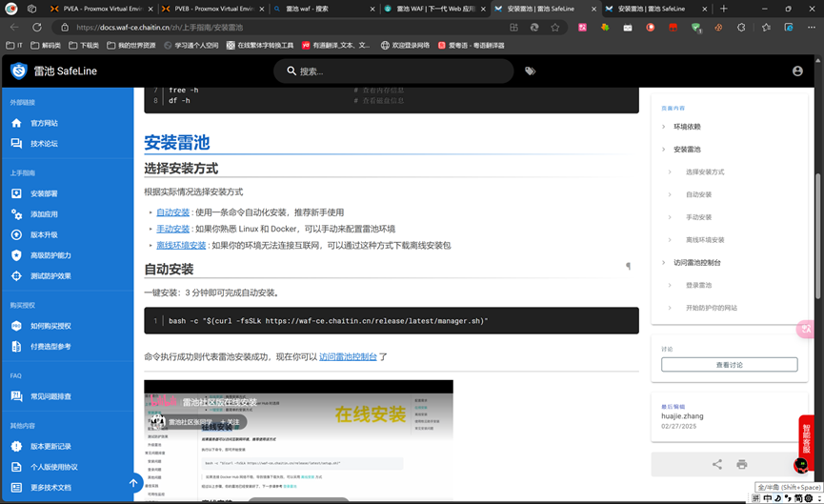Toggle the 拼 pinyin indicator in IME bar
Viewport: 824px width, 504px height.
756,498
